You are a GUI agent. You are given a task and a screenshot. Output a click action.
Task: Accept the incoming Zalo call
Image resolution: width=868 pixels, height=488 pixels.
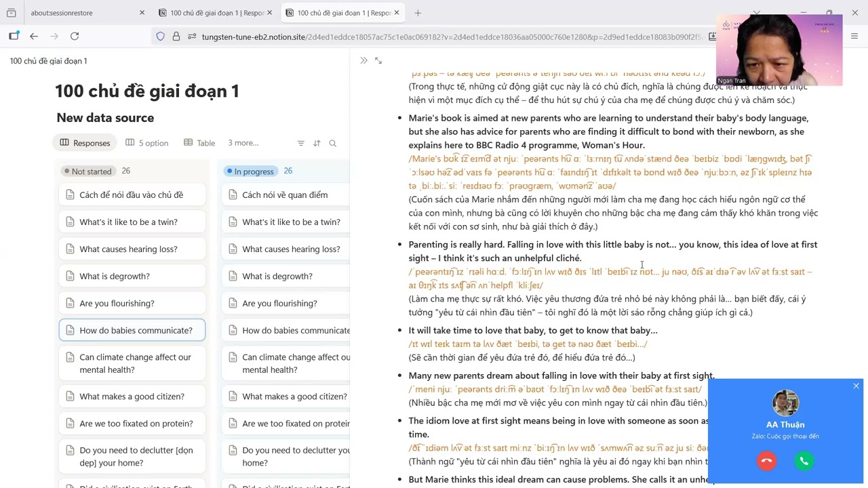804,461
